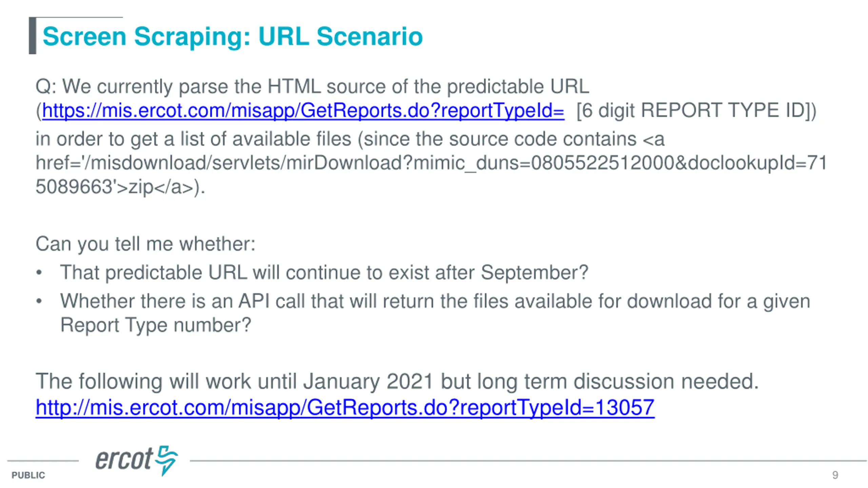The image size is (868, 488).
Task: Open the reportTypeId=13057 hyperlink
Action: tap(345, 407)
